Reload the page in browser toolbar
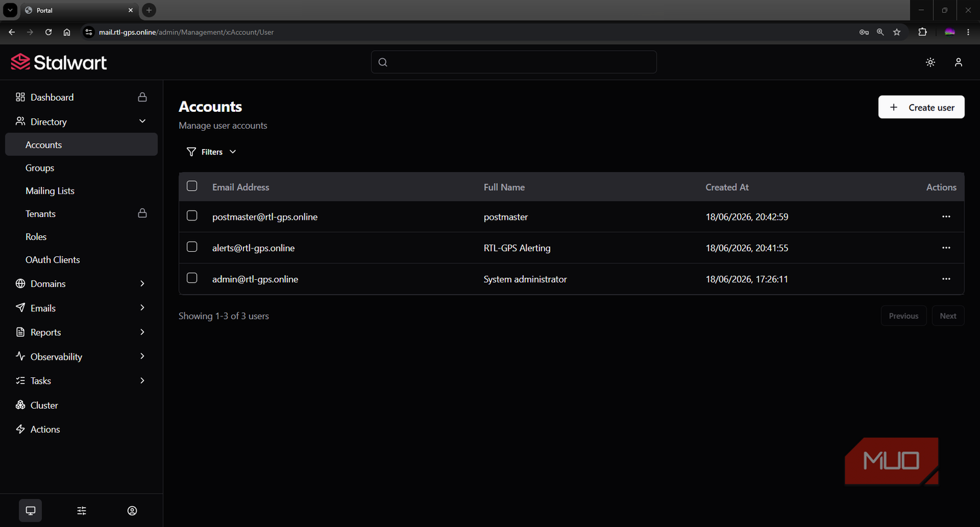The width and height of the screenshot is (980, 527). [48, 32]
